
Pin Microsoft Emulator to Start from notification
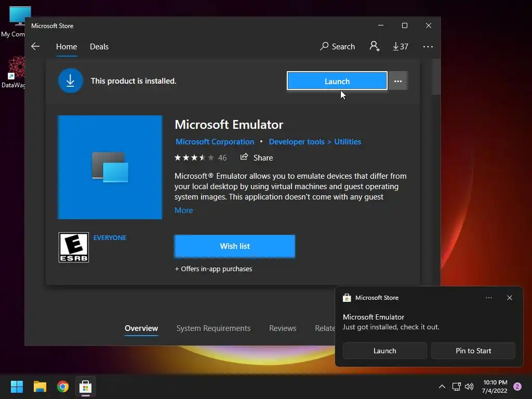[473, 351]
